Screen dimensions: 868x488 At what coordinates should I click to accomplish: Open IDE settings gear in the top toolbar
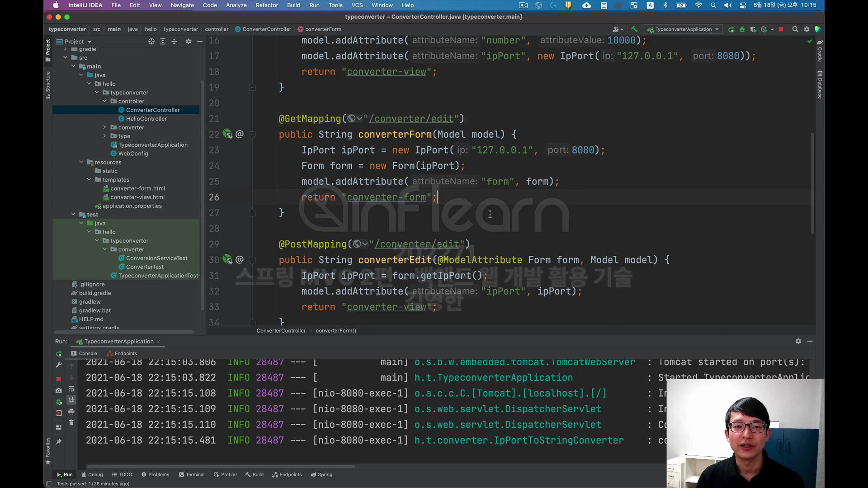point(807,29)
